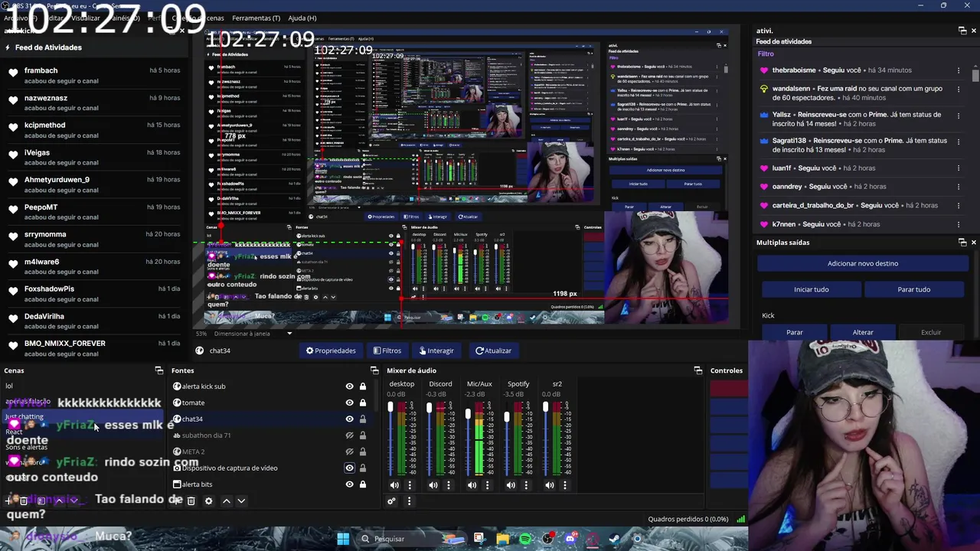The image size is (980, 551).
Task: Lock toggle for alerta kick sub source
Action: [x=363, y=386]
